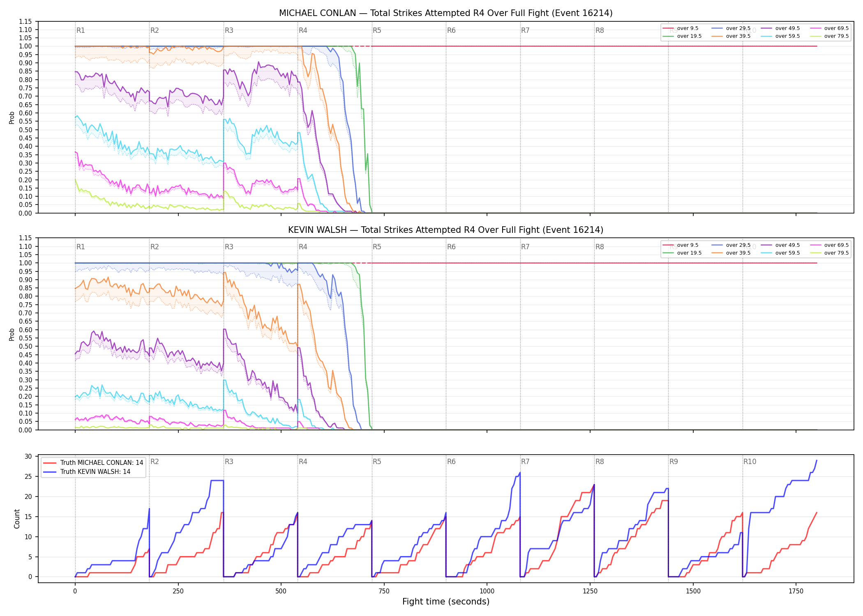Click 'over 19.5' legend entry in Kevin Walsh chart
The width and height of the screenshot is (863, 616).
[682, 253]
